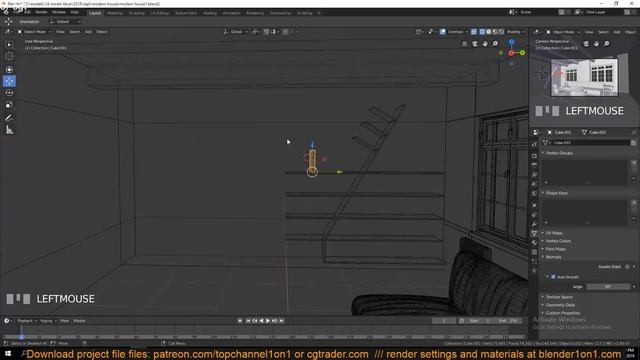Select the highlighted Move tool
Viewport: 640px width, 360px height.
coord(9,81)
